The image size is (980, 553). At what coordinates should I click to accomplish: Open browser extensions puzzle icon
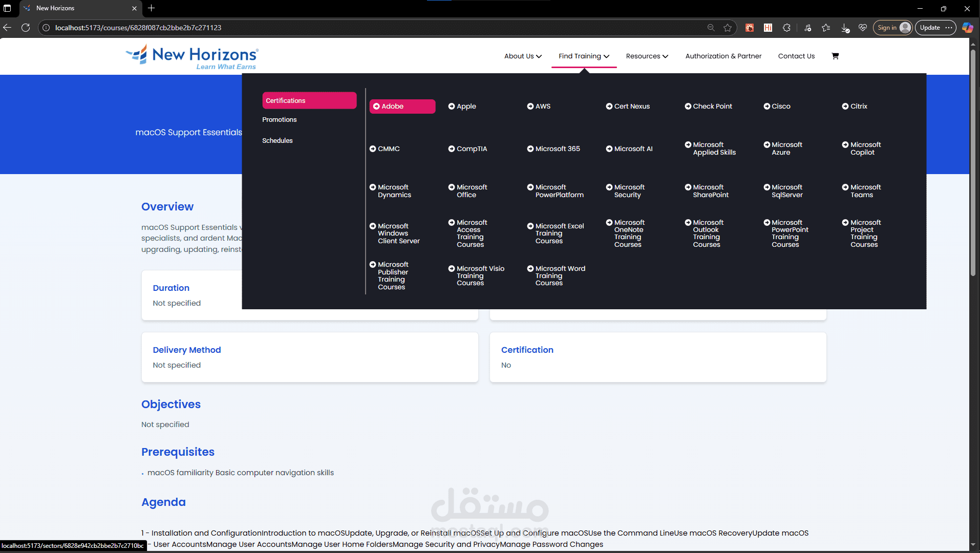tap(786, 28)
